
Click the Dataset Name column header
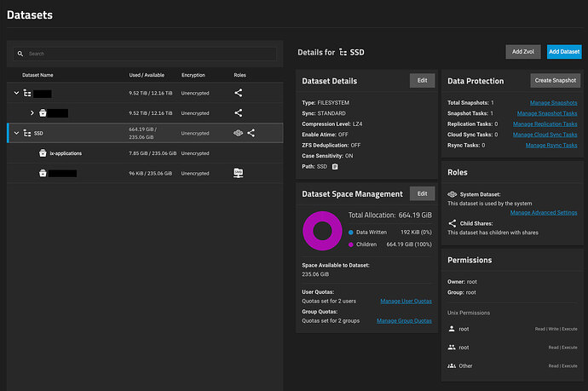(x=37, y=75)
